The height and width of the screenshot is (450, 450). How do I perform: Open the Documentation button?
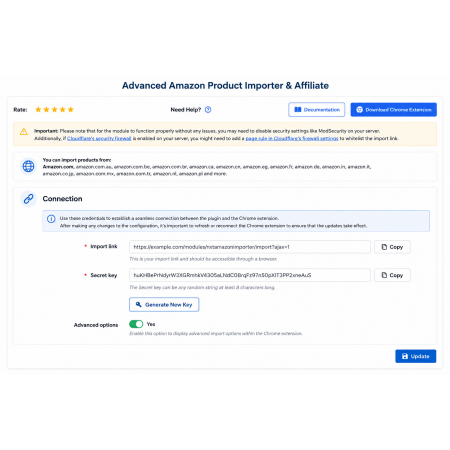pyautogui.click(x=317, y=110)
